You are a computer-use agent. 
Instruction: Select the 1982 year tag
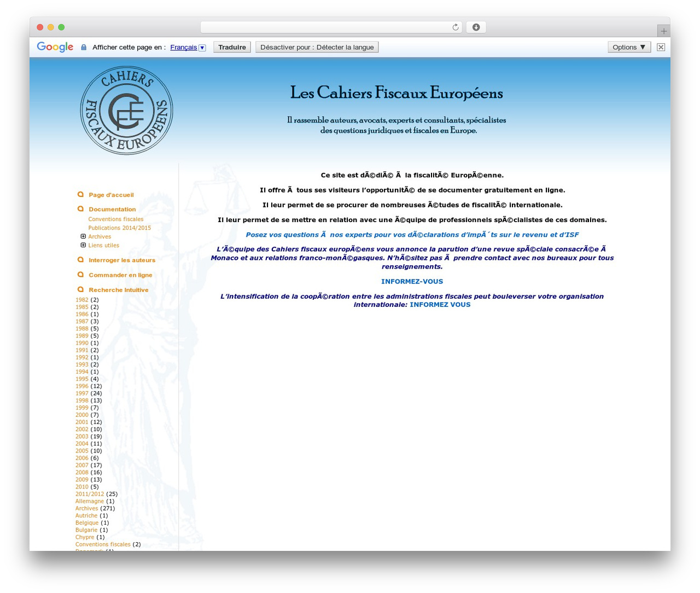tap(82, 300)
